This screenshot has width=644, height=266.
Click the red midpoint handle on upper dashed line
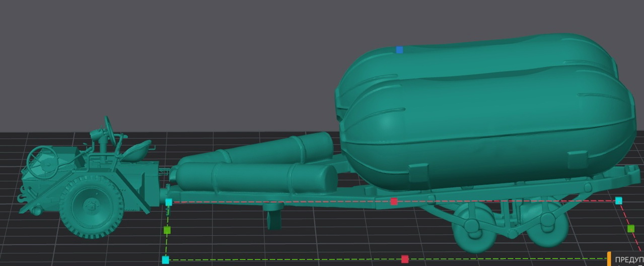tap(394, 202)
